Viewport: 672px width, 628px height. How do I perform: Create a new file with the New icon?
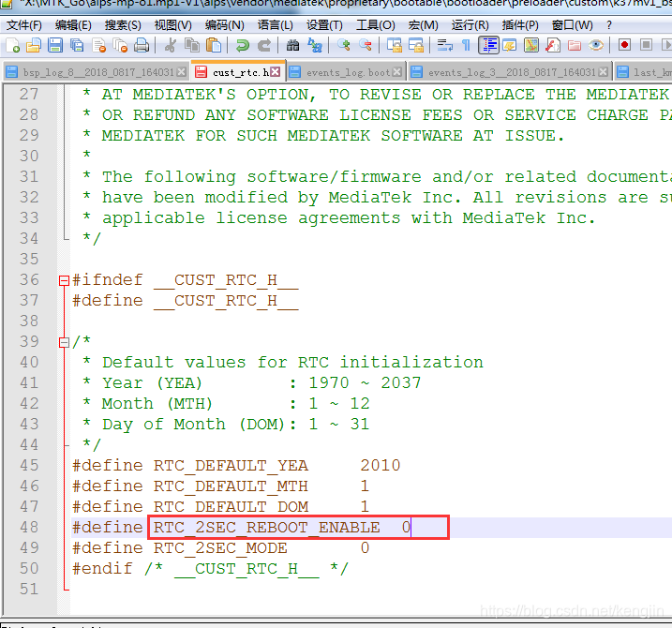(13, 45)
